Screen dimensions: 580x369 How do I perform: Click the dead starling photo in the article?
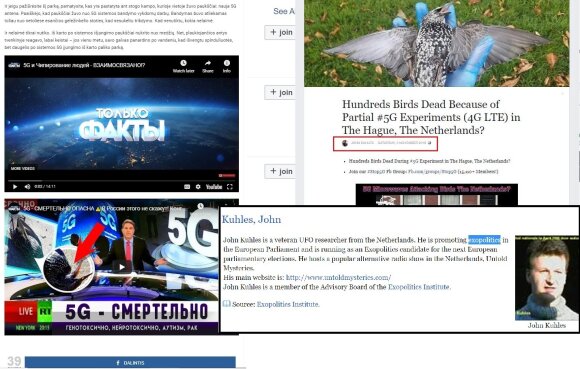436,43
